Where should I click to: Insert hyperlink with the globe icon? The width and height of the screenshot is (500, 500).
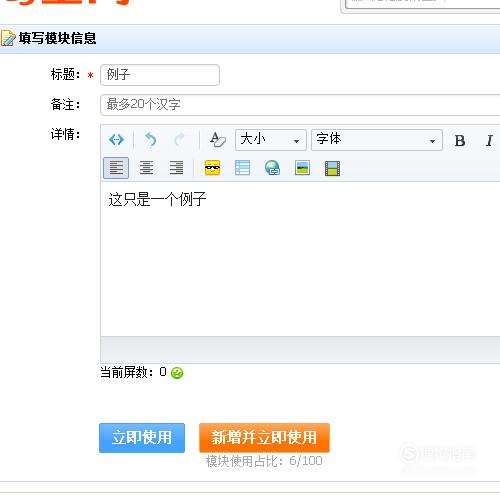click(272, 168)
